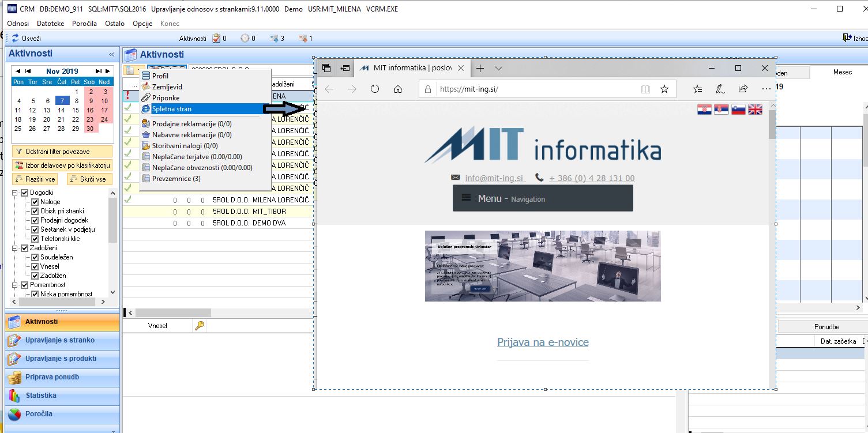The image size is (868, 433).
Task: Click the Edge set tabs aside icon
Action: pyautogui.click(x=345, y=68)
